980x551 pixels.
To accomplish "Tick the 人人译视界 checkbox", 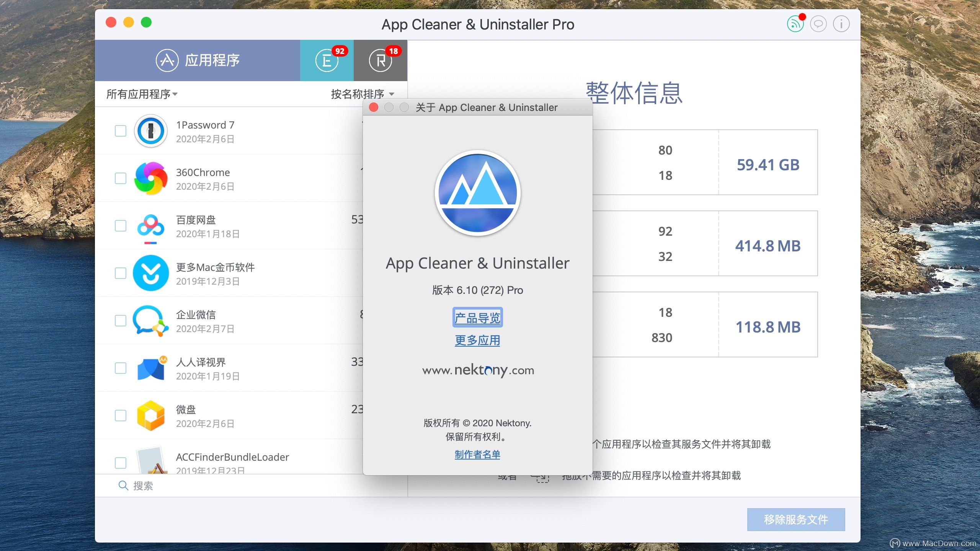I will pyautogui.click(x=121, y=368).
